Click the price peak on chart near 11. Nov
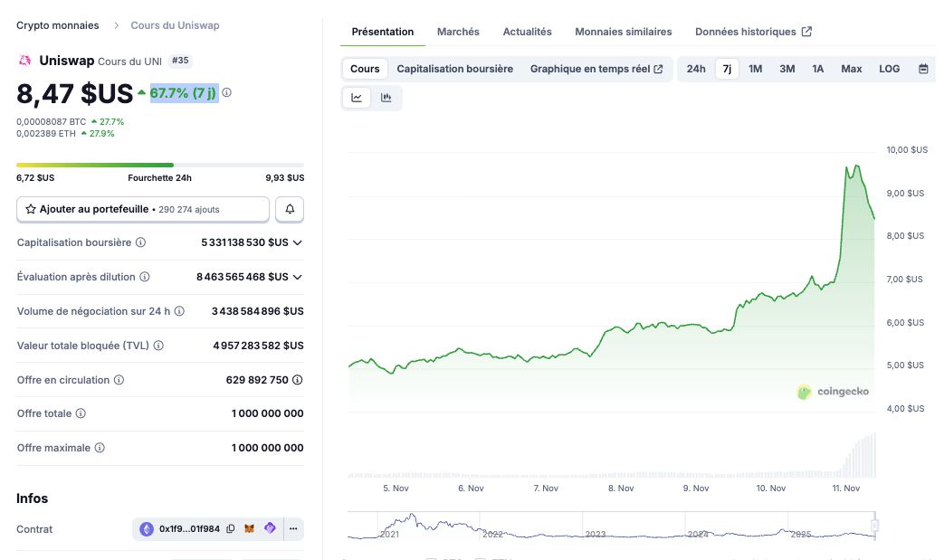The image size is (944, 560). [x=856, y=166]
